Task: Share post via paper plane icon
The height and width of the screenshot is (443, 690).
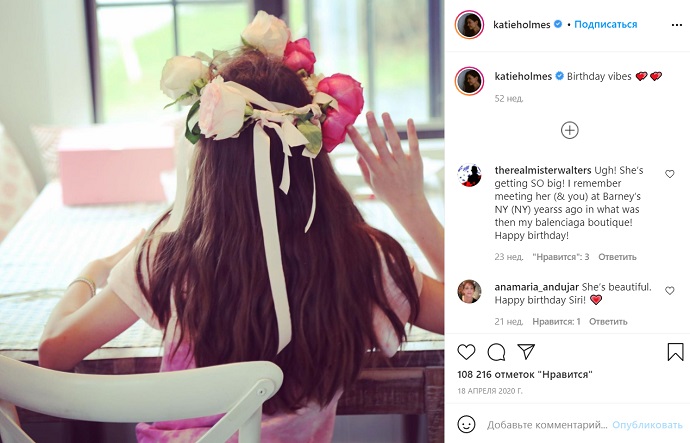Action: pyautogui.click(x=526, y=351)
